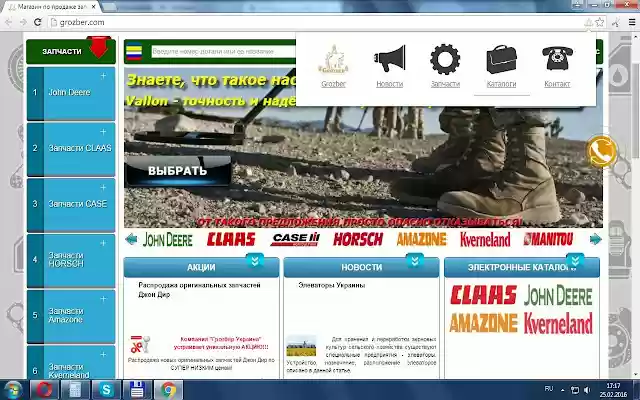Open Chrome from the taskbar
This screenshot has width=640, height=400.
(168, 389)
